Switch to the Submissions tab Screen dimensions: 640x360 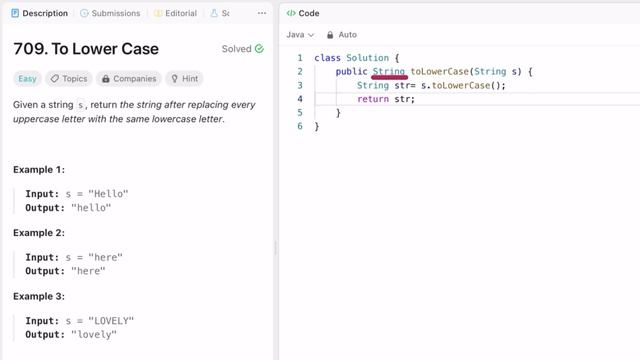110,13
